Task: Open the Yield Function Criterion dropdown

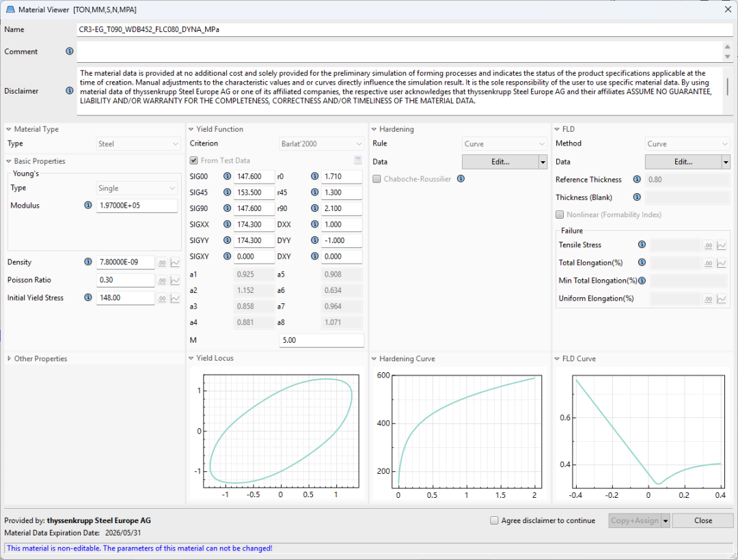Action: pyautogui.click(x=321, y=144)
